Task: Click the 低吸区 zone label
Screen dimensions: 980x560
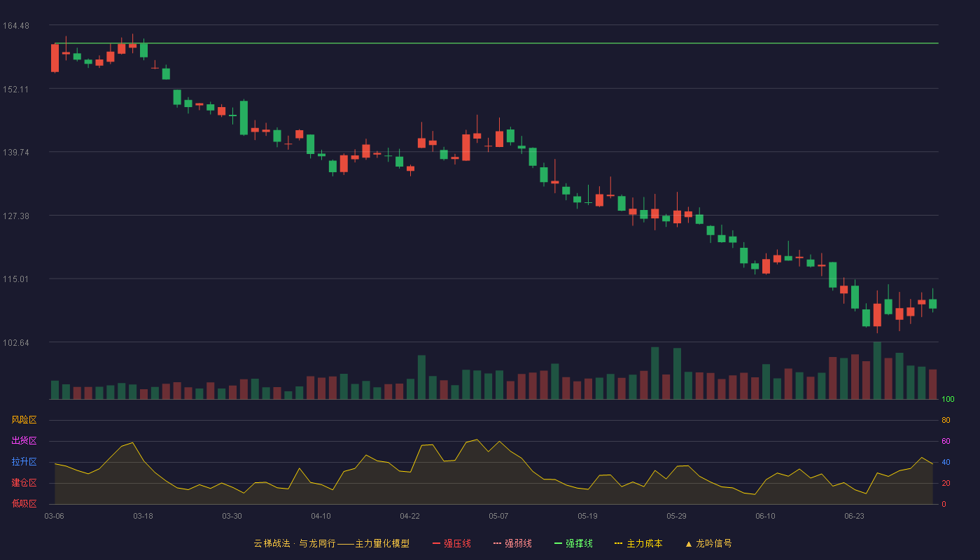Action: pos(24,504)
